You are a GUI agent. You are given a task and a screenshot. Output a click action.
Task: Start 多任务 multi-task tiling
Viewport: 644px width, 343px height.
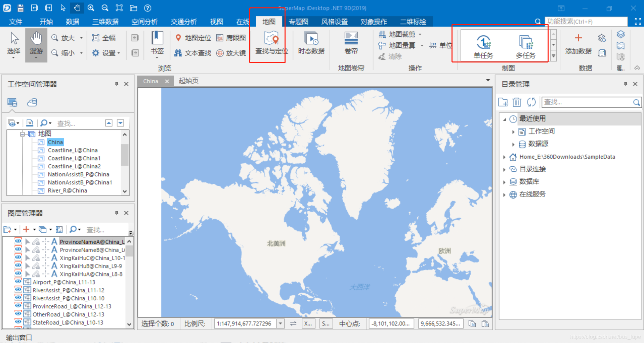[x=526, y=46]
